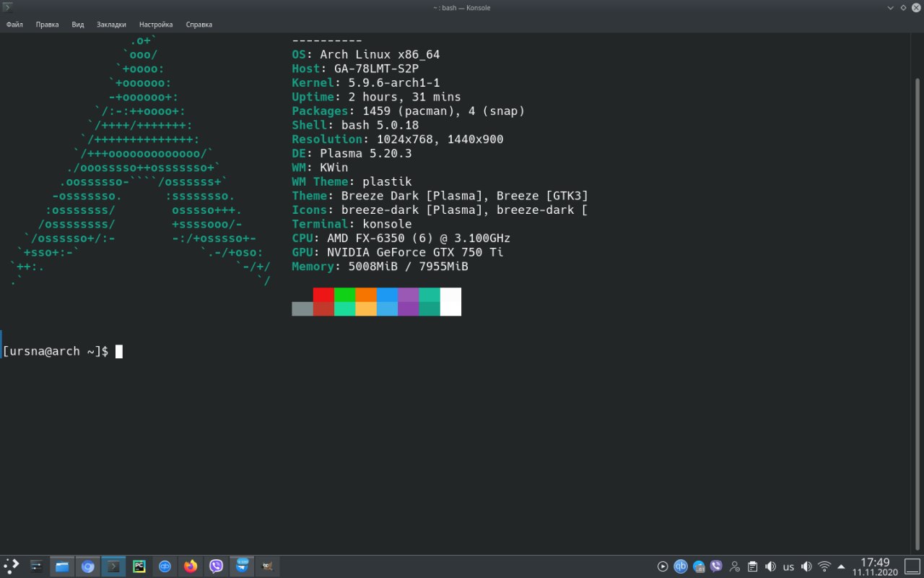Launch Firefox from the taskbar

tap(191, 566)
